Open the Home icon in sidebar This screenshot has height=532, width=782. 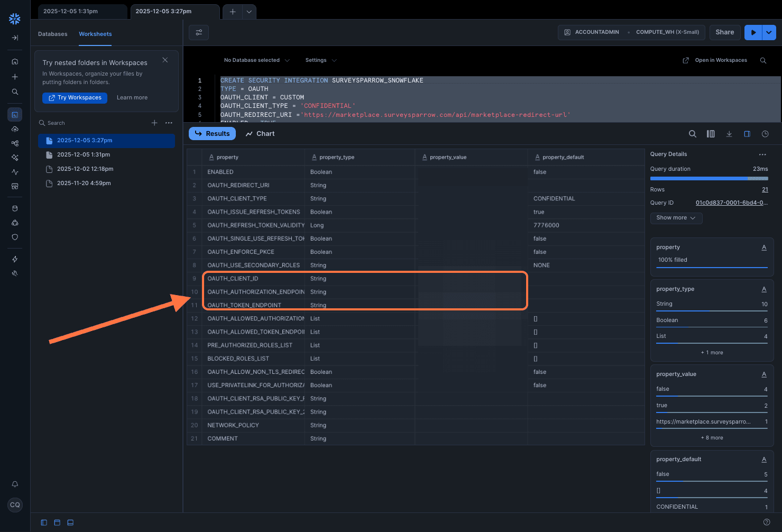coord(15,61)
